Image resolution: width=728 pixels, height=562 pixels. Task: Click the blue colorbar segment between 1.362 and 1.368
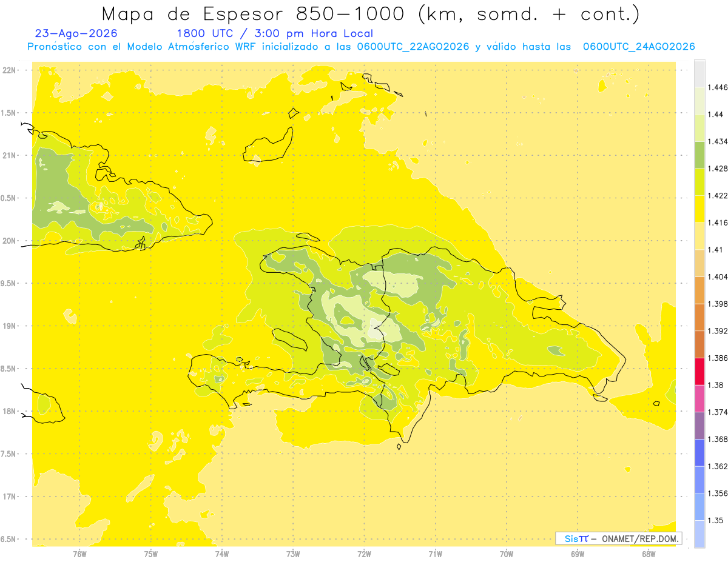coord(699,453)
